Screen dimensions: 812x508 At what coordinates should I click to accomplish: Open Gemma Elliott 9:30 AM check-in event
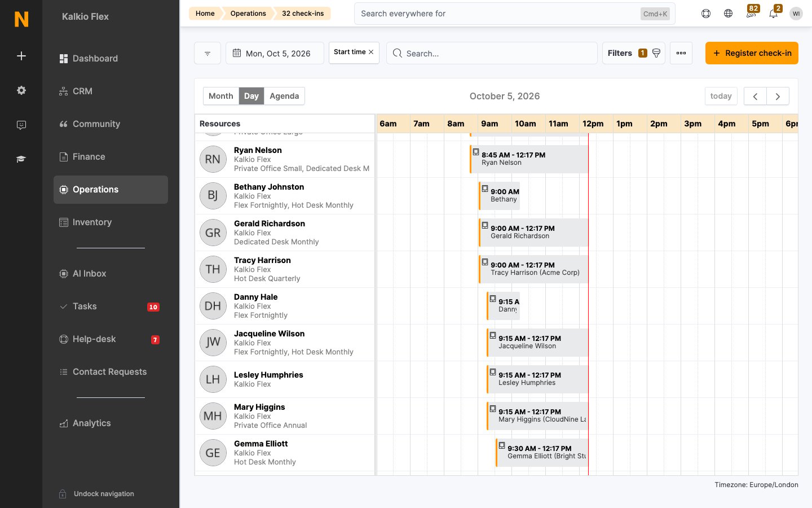[542, 453]
